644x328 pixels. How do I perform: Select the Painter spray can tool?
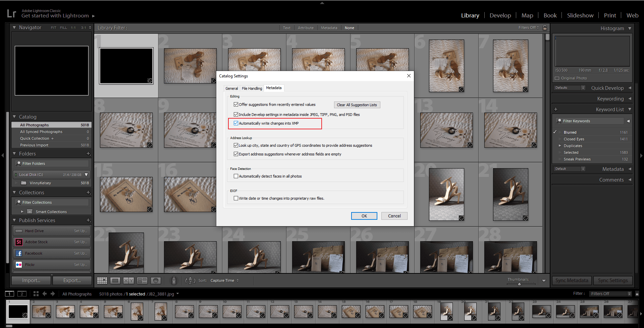coord(174,280)
